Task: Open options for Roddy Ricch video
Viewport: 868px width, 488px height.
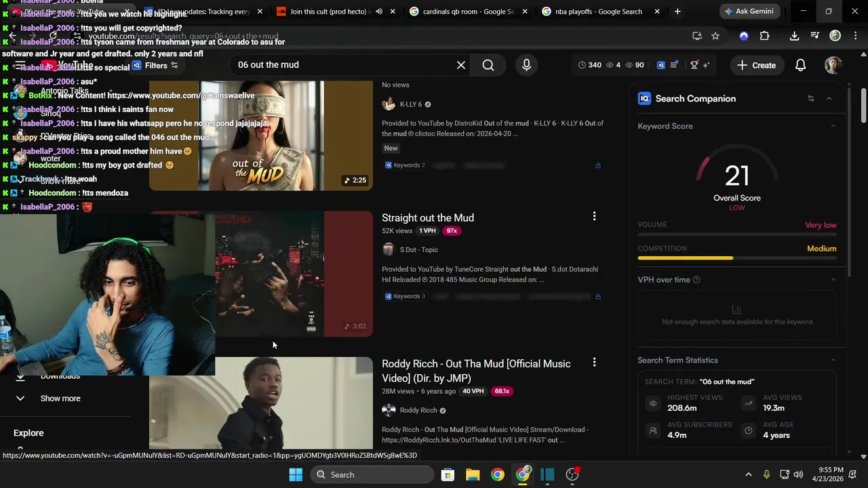Action: tap(594, 363)
